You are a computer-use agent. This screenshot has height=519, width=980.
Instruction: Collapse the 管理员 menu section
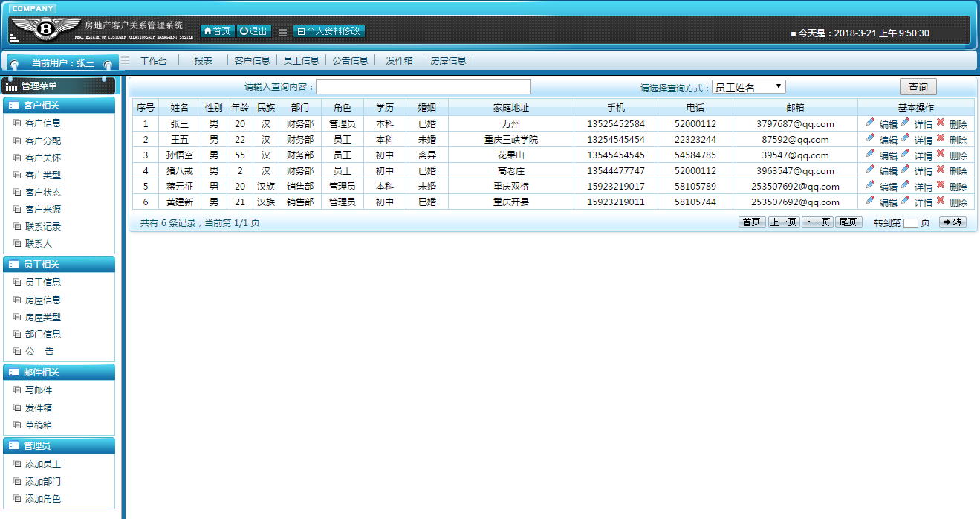point(59,446)
